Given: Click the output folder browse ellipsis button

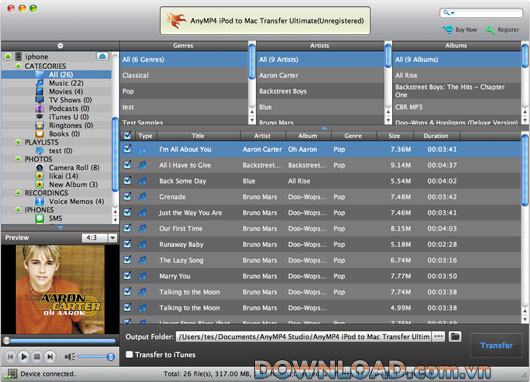Looking at the screenshot, I should pyautogui.click(x=438, y=336).
